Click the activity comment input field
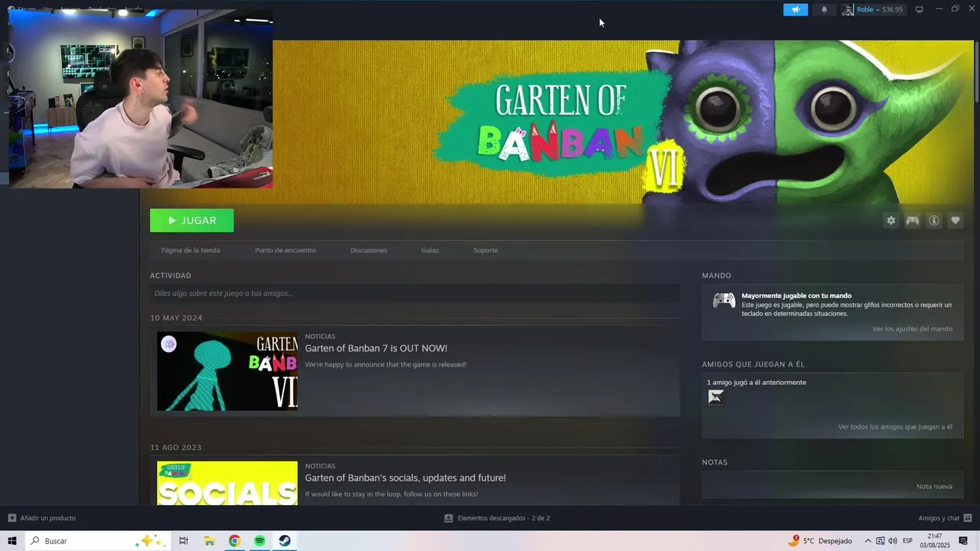The image size is (980, 551). click(x=415, y=293)
